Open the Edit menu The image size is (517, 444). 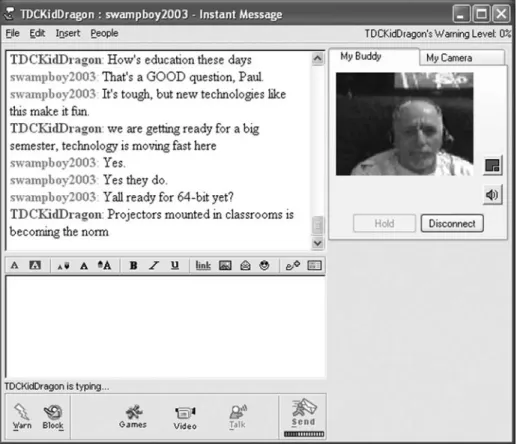tap(37, 33)
